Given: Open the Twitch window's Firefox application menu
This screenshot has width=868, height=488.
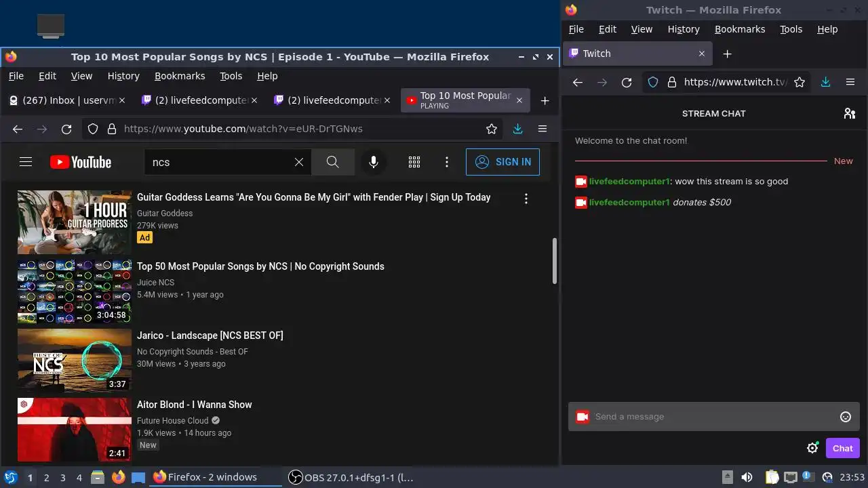Looking at the screenshot, I should [850, 82].
